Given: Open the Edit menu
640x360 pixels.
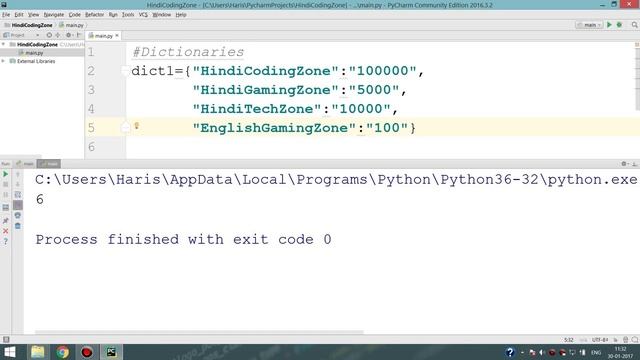Looking at the screenshot, I should pyautogui.click(x=19, y=15).
